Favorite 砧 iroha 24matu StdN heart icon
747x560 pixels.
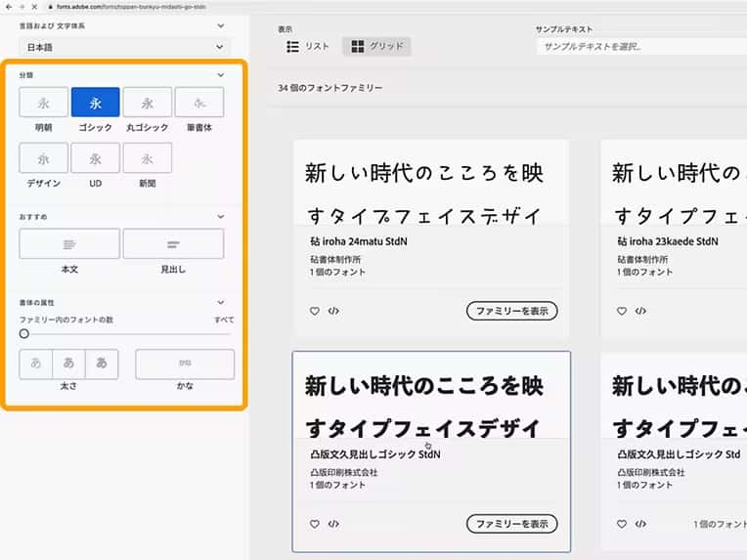(315, 311)
